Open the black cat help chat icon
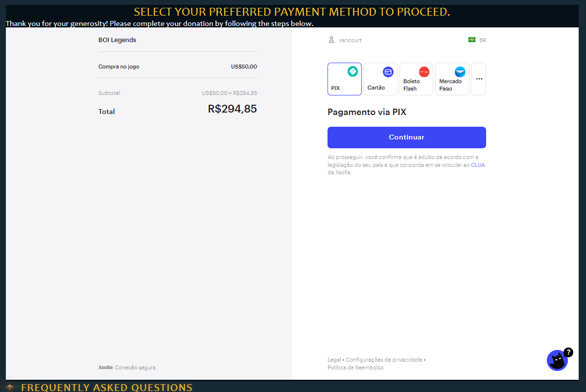This screenshot has height=392, width=586. pos(557,360)
